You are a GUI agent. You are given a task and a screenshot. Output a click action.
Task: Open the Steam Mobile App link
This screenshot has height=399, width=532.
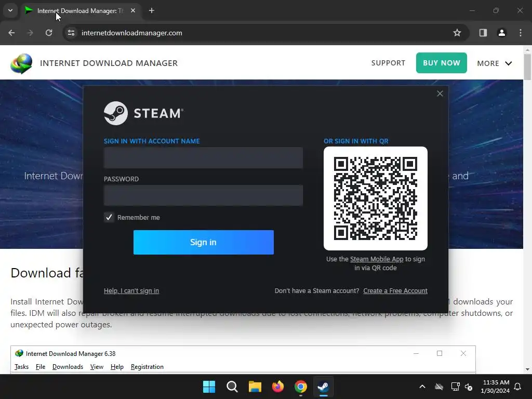pos(377,259)
